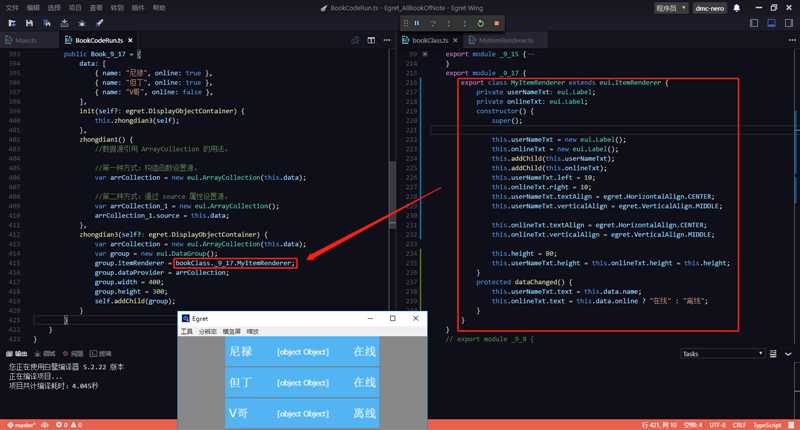Screen dimensions: 800x430
Task: Click the first icon in the main toolbar
Action: [12, 23]
